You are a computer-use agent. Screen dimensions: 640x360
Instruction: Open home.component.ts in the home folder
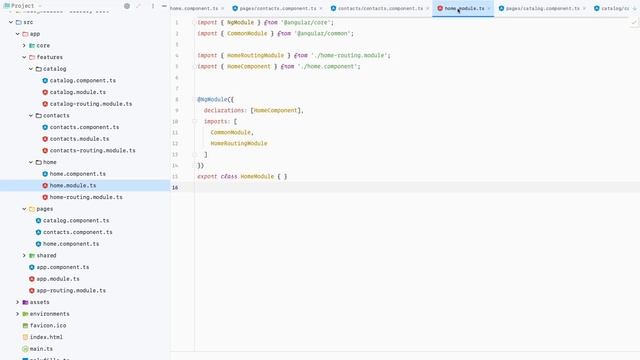pos(78,174)
